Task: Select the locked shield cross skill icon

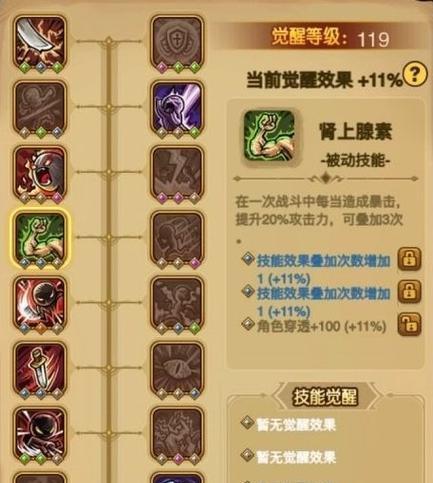Action: click(177, 42)
